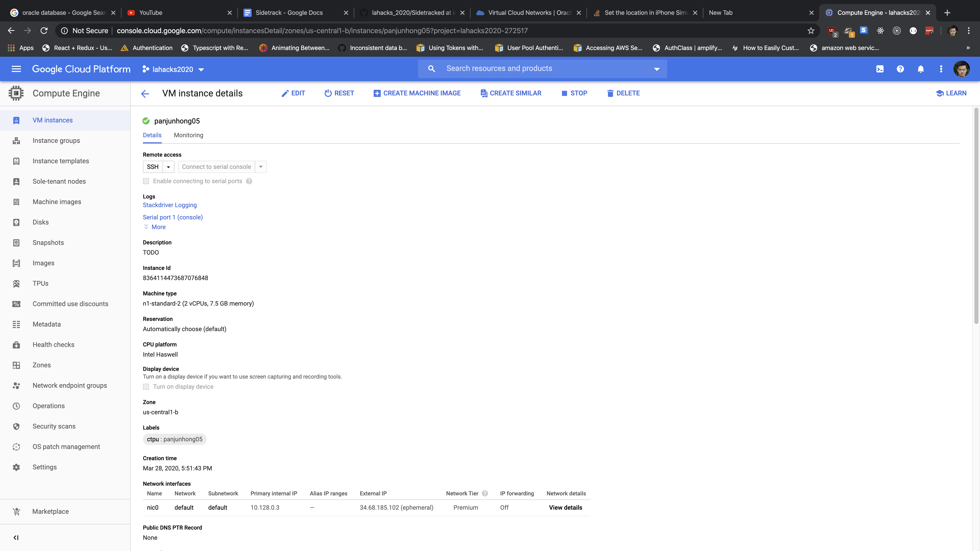Enable connecting to serial ports checkbox
The image size is (980, 551).
(x=146, y=181)
